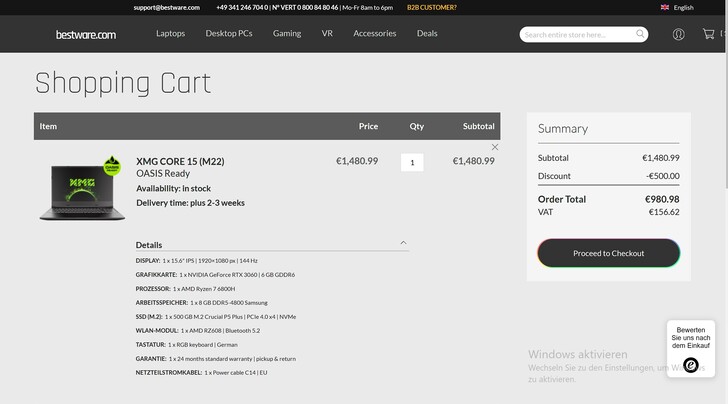728x404 pixels.
Task: Click the VAT amount €156.62
Action: pos(664,212)
